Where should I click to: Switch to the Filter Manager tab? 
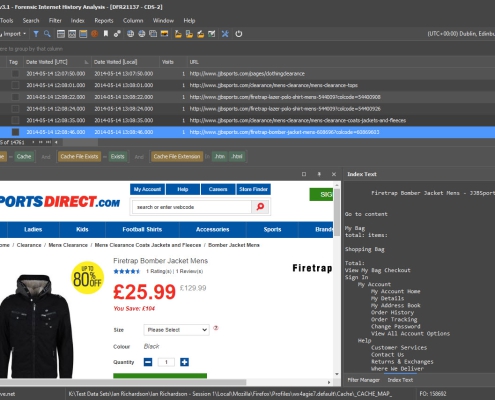(x=363, y=380)
